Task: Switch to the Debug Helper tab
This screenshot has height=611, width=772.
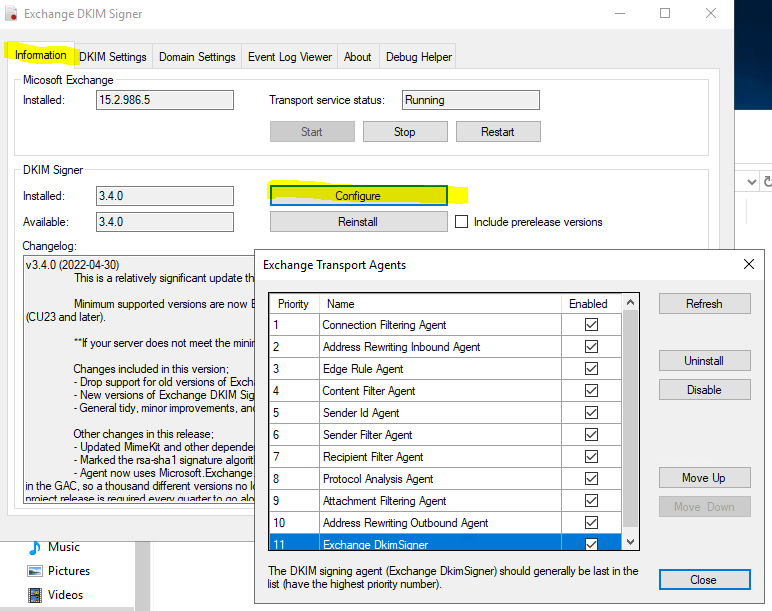Action: point(418,57)
